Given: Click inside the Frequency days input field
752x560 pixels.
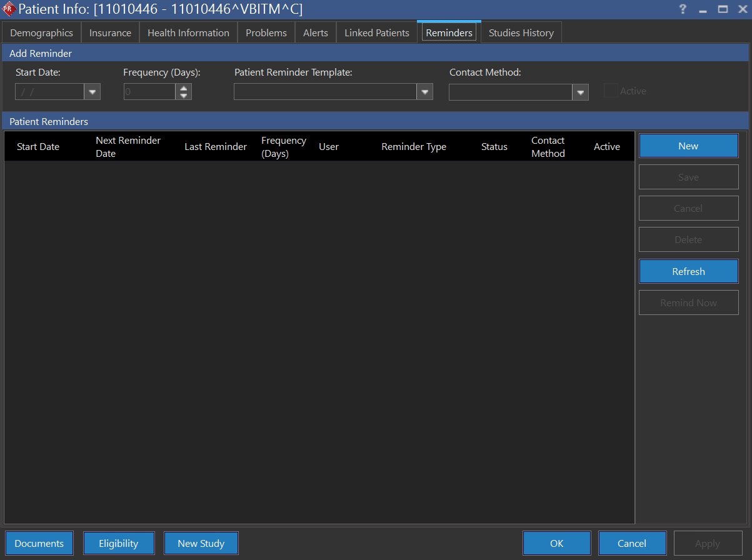Looking at the screenshot, I should [149, 91].
